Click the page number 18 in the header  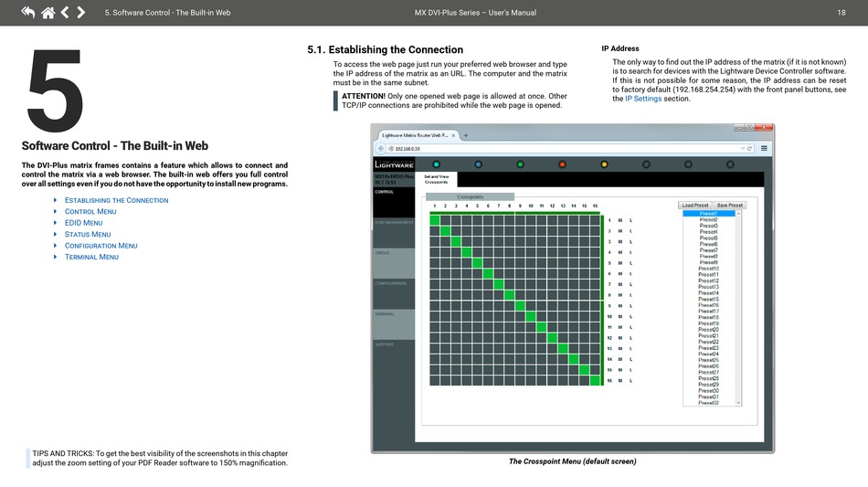(841, 12)
